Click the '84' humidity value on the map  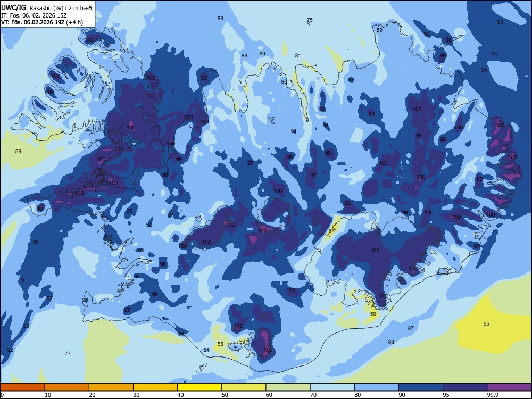(206, 350)
